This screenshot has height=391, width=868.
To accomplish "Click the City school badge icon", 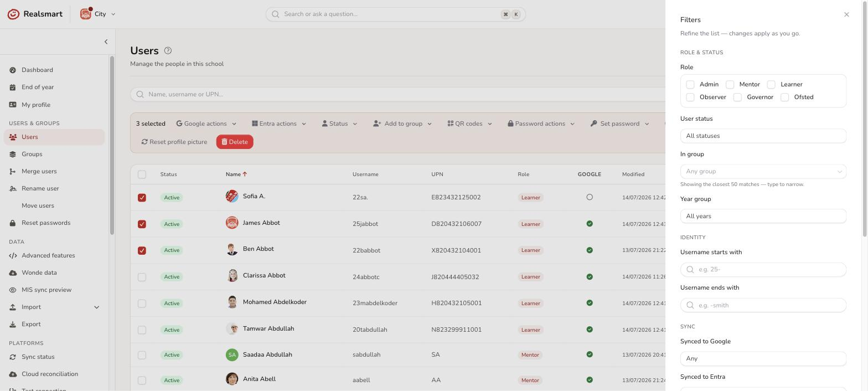I will 85,14.
